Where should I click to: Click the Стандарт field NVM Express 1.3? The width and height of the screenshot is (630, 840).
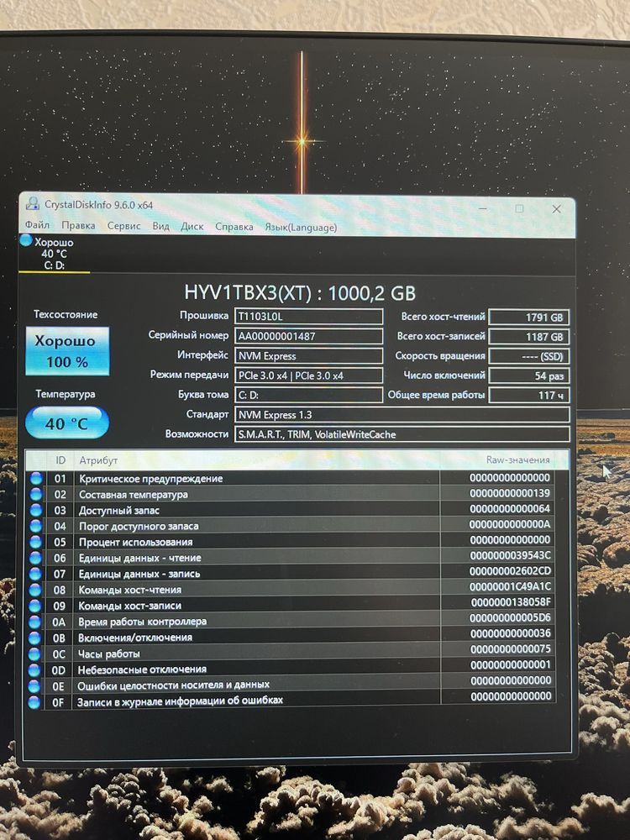[x=402, y=415]
